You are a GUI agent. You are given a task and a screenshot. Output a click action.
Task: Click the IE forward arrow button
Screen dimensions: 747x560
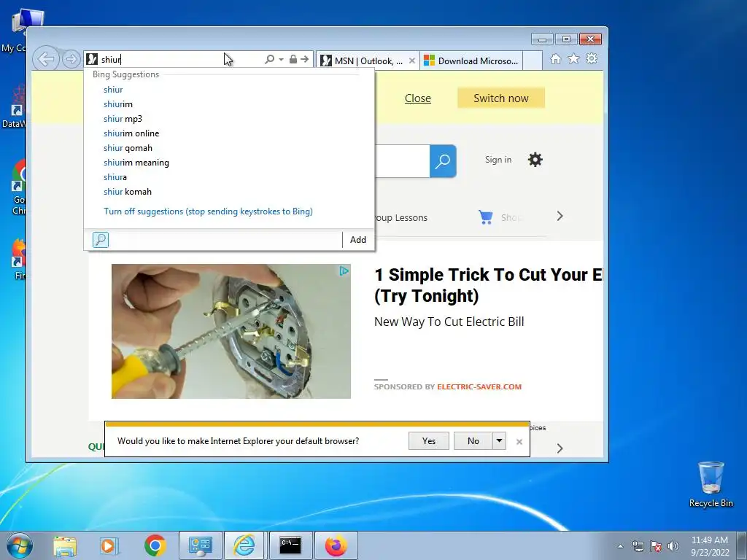pyautogui.click(x=71, y=59)
